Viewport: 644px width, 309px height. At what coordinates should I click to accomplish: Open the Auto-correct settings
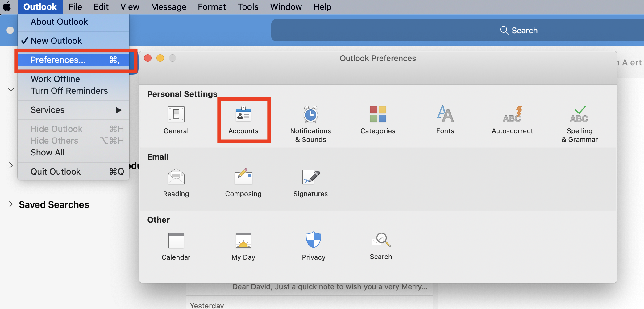coord(512,120)
